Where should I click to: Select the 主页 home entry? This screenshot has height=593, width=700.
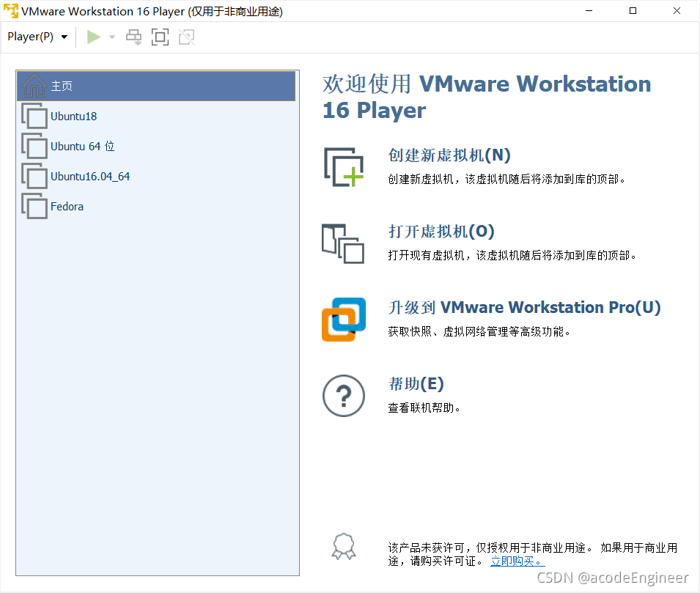[x=156, y=86]
